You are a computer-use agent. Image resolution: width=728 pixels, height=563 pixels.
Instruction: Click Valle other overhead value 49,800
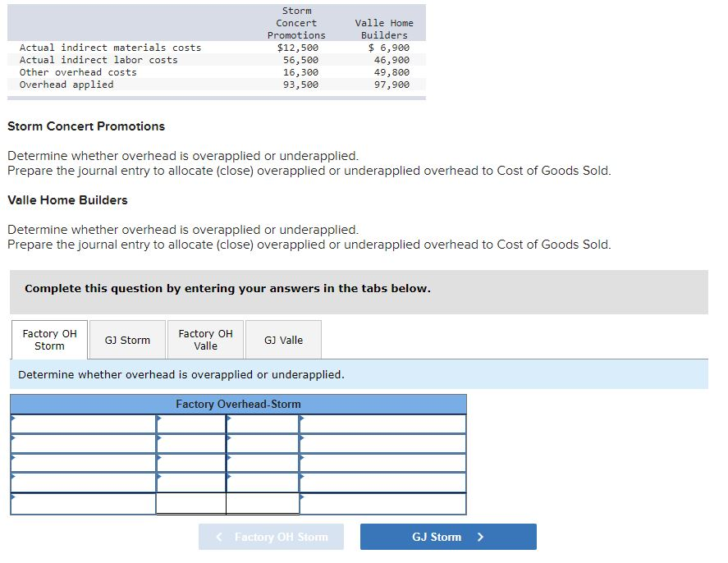(x=391, y=72)
